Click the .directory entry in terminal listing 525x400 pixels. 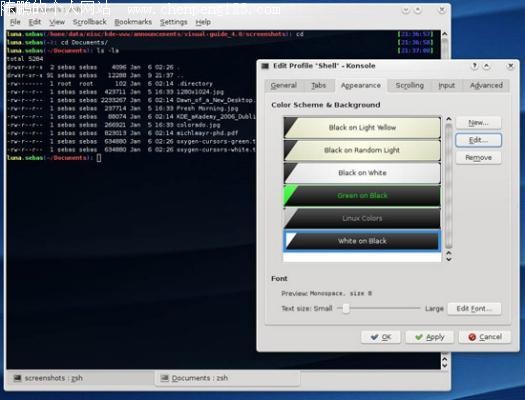(x=195, y=84)
